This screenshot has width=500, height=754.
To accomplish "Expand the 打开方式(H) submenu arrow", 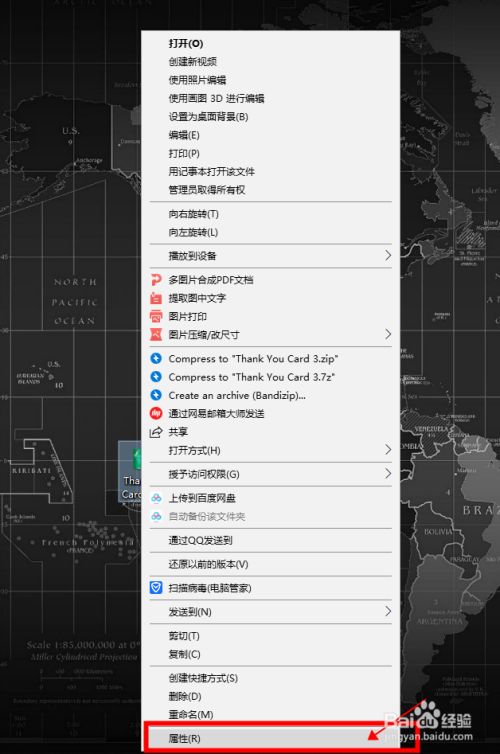I will click(388, 450).
